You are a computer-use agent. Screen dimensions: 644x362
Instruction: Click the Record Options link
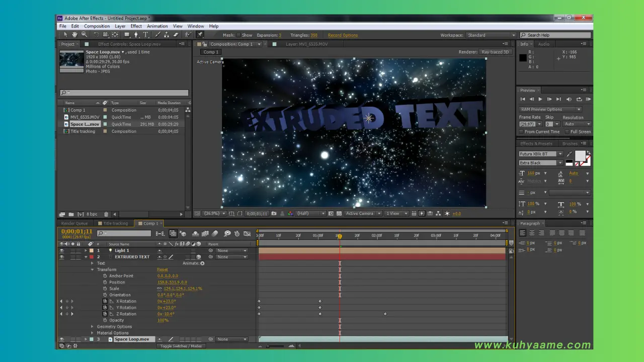[343, 35]
